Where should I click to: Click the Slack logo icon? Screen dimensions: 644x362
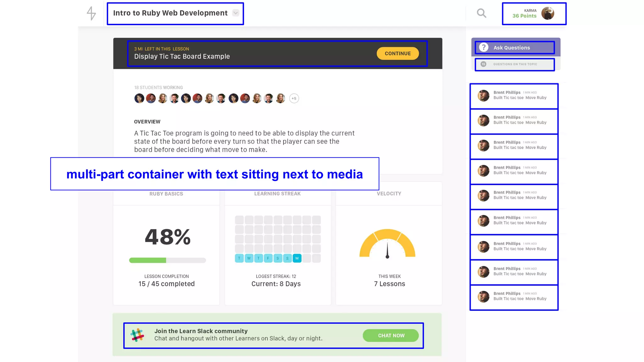(x=137, y=335)
